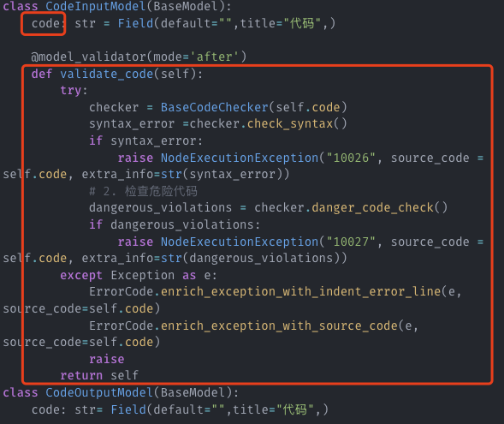The width and height of the screenshot is (504, 424).
Task: Click the return self statement
Action: pos(99,376)
